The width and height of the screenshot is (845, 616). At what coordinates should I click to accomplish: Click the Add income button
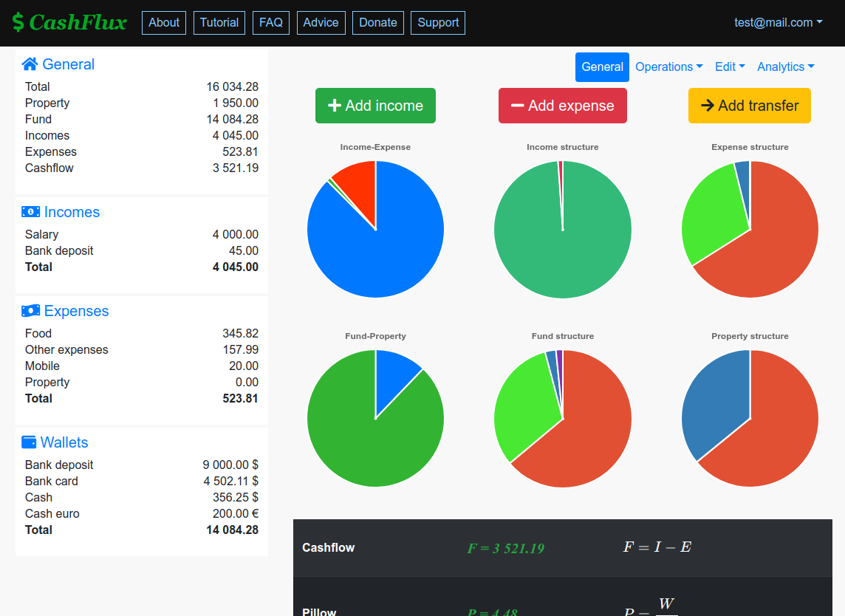(x=376, y=106)
